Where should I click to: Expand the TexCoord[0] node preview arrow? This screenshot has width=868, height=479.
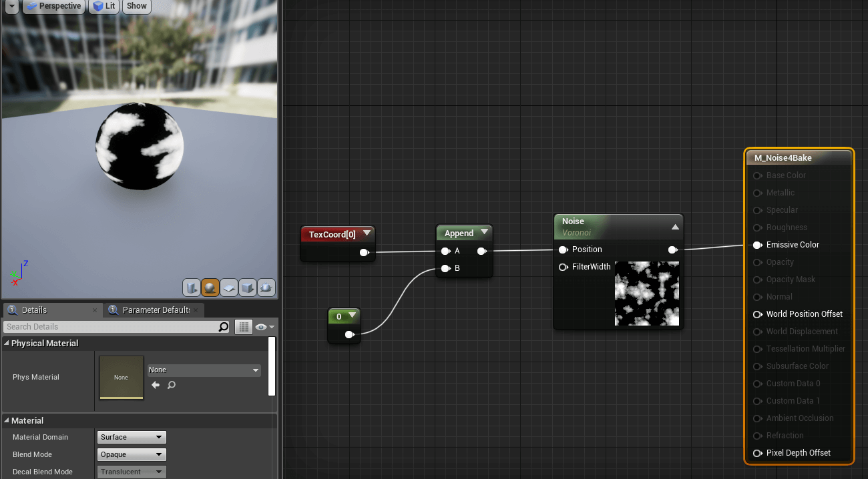pos(367,233)
